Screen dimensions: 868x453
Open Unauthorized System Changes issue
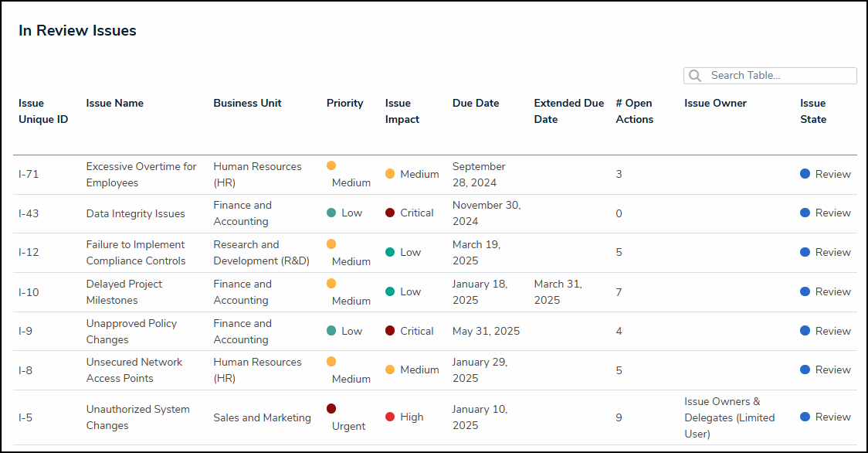(x=137, y=417)
